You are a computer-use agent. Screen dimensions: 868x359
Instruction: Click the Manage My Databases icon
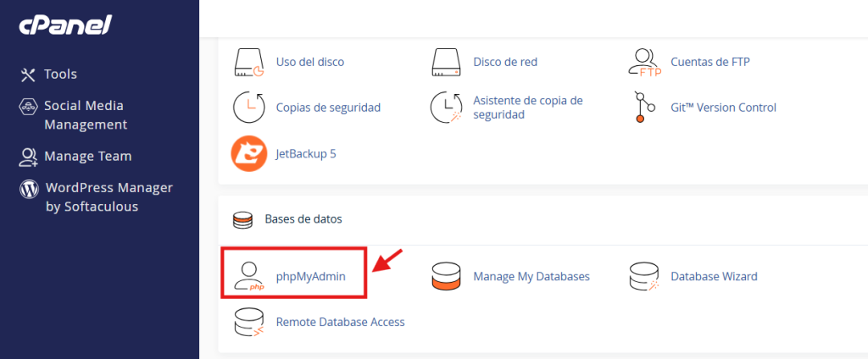(446, 277)
